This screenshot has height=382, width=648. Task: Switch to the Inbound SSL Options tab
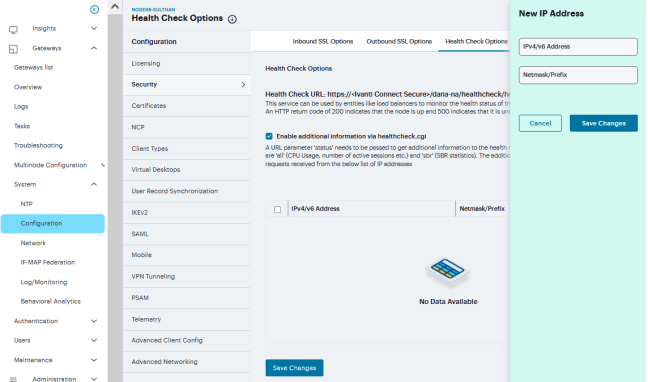tap(323, 41)
